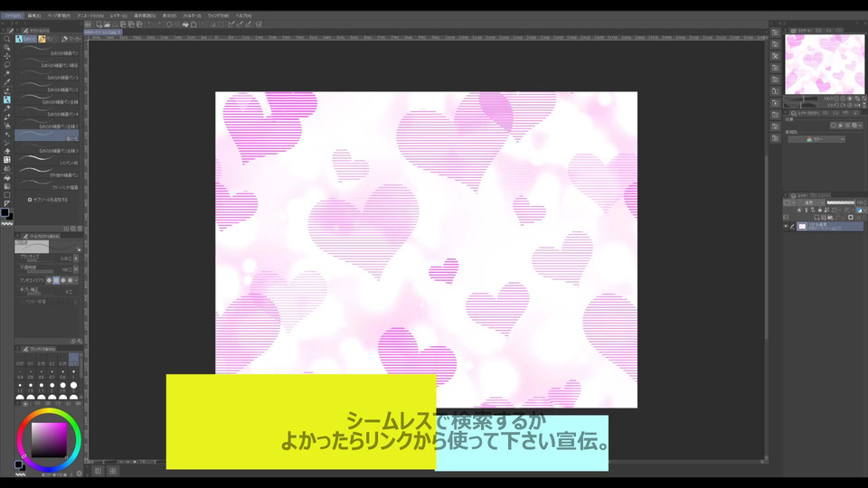Viewport: 868px width, 488px height.
Task: Select the highlighted sub tool brush entry
Action: tap(47, 136)
